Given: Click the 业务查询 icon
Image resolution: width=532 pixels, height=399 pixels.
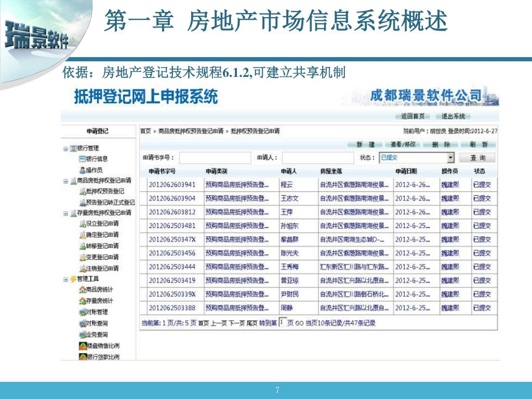Looking at the screenshot, I should (82, 335).
